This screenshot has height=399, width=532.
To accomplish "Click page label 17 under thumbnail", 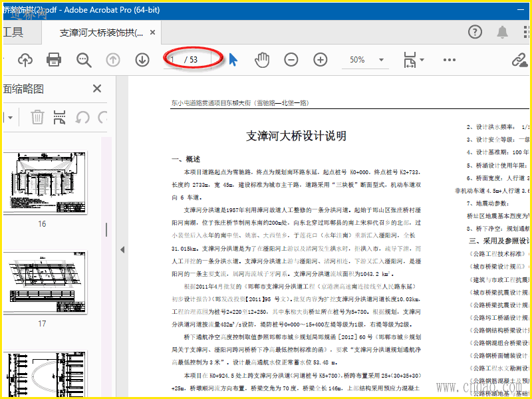I will [42, 324].
